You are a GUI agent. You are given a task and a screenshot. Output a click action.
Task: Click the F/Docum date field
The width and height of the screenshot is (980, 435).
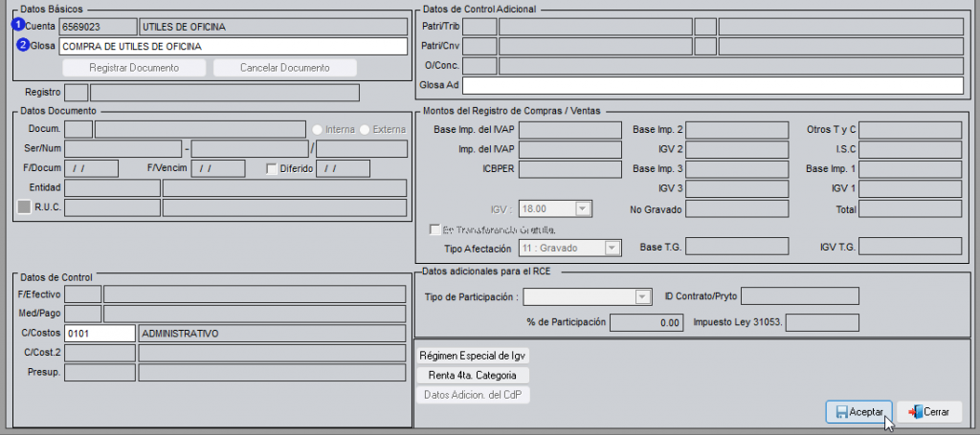coord(91,168)
